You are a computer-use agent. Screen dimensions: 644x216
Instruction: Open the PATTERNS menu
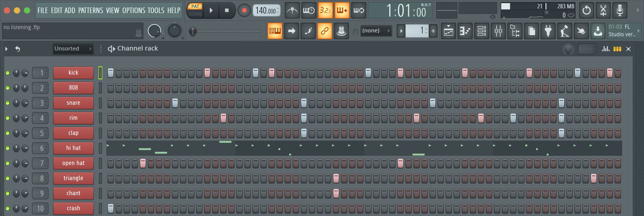(91, 10)
